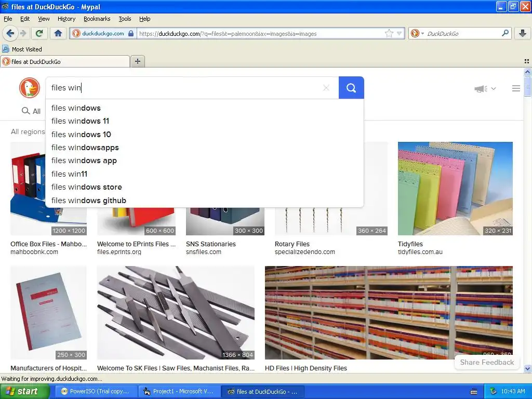Viewport: 532px width, 399px height.
Task: Choose suggestion 'files windowsapps'
Action: coord(205,148)
